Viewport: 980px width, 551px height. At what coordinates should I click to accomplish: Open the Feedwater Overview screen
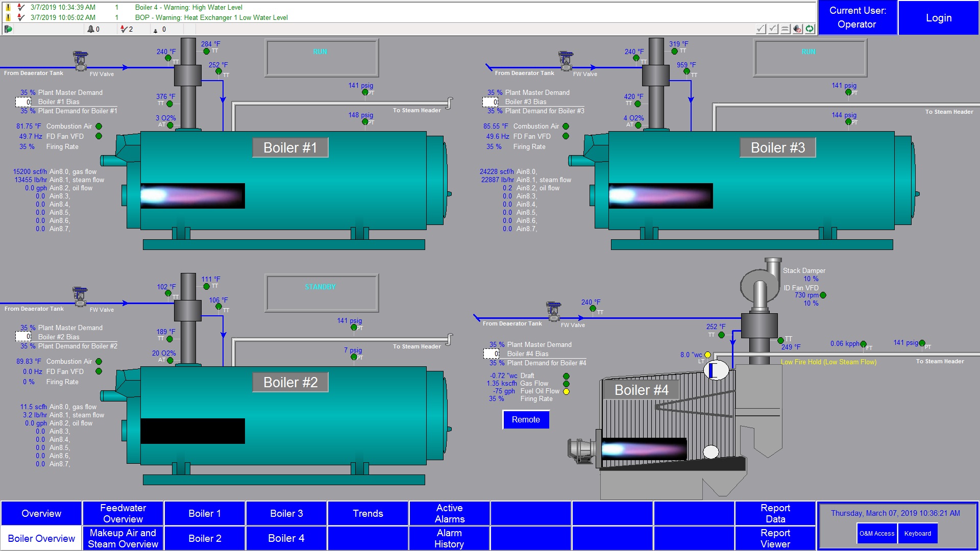tap(123, 513)
